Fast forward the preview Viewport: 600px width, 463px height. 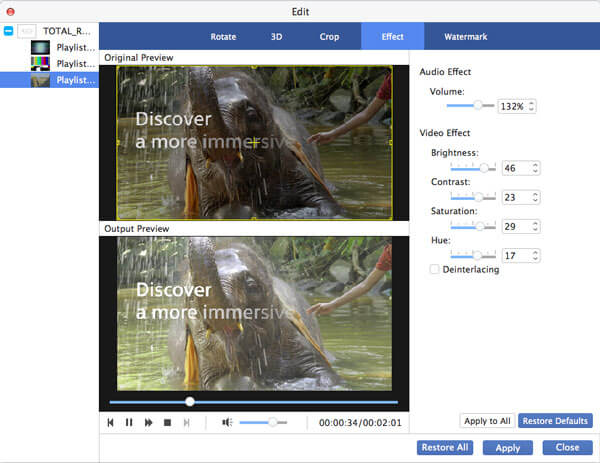pyautogui.click(x=148, y=422)
